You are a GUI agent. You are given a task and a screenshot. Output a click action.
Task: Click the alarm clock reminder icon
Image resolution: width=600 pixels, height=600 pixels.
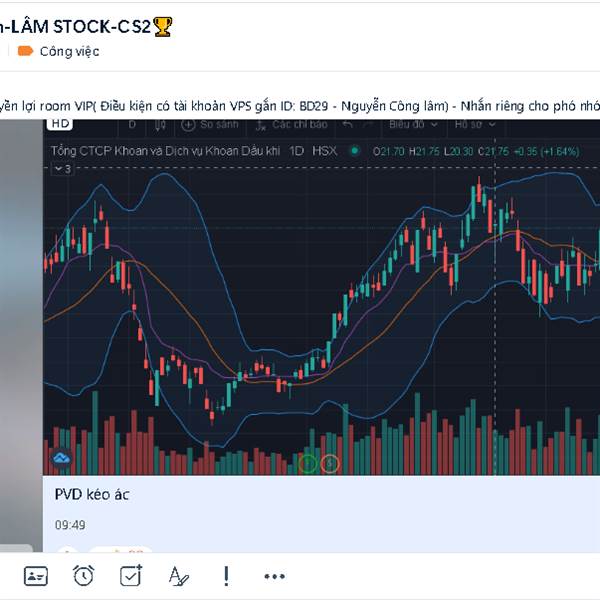[83, 576]
